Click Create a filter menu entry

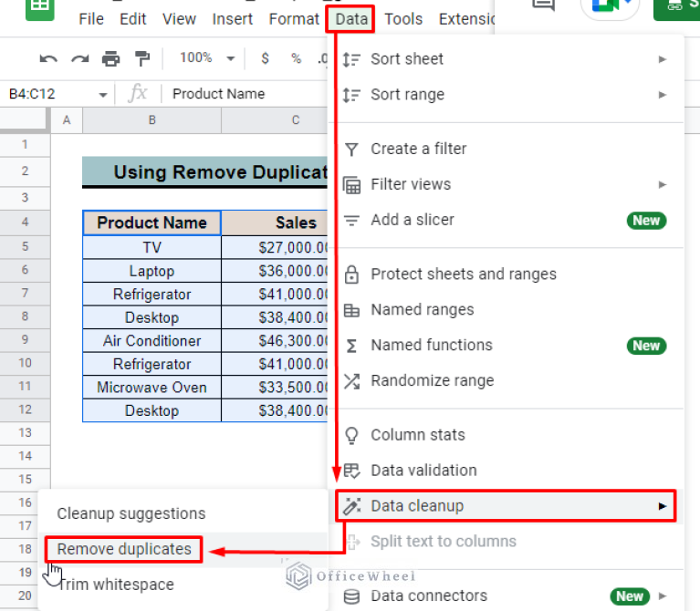click(418, 149)
